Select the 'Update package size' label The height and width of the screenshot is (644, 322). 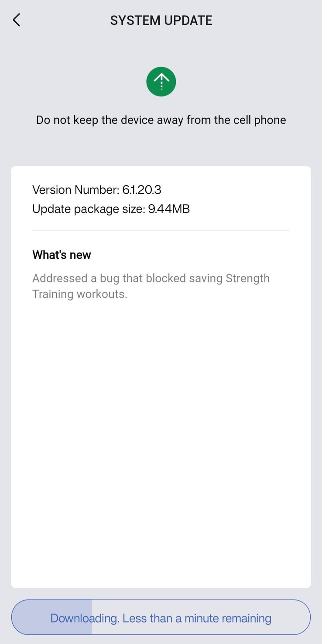click(x=88, y=209)
